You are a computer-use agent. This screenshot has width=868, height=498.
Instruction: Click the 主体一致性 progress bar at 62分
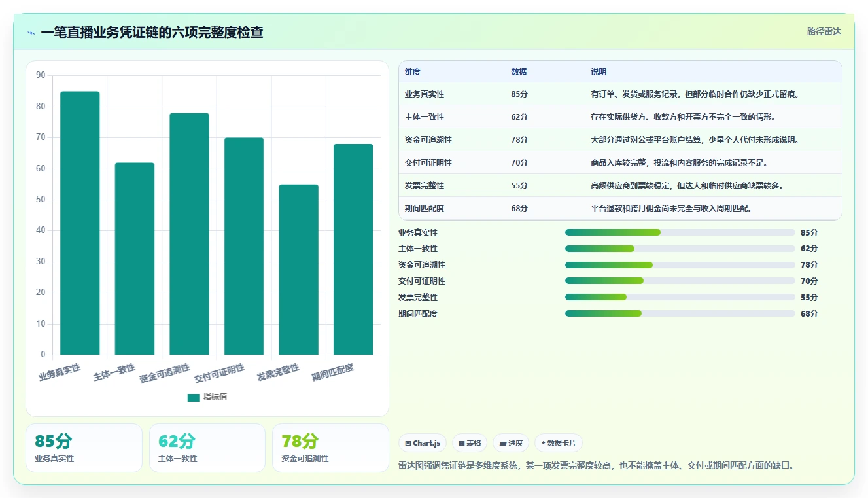point(680,249)
